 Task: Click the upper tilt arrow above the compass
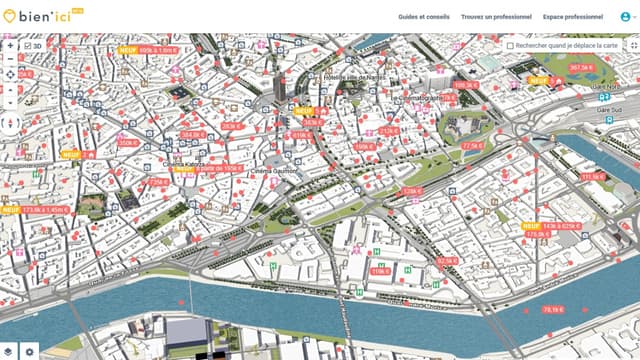(x=10, y=89)
